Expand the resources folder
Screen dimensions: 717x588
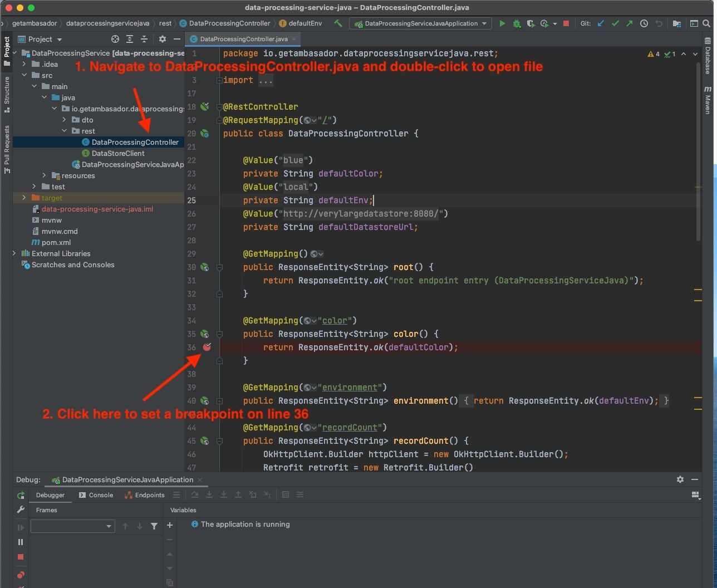(x=45, y=175)
